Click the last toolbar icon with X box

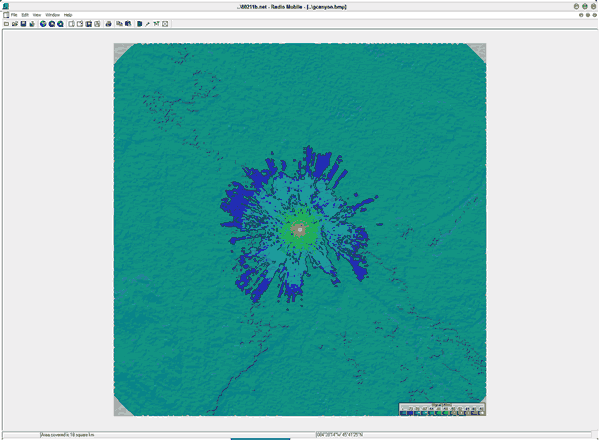click(165, 23)
